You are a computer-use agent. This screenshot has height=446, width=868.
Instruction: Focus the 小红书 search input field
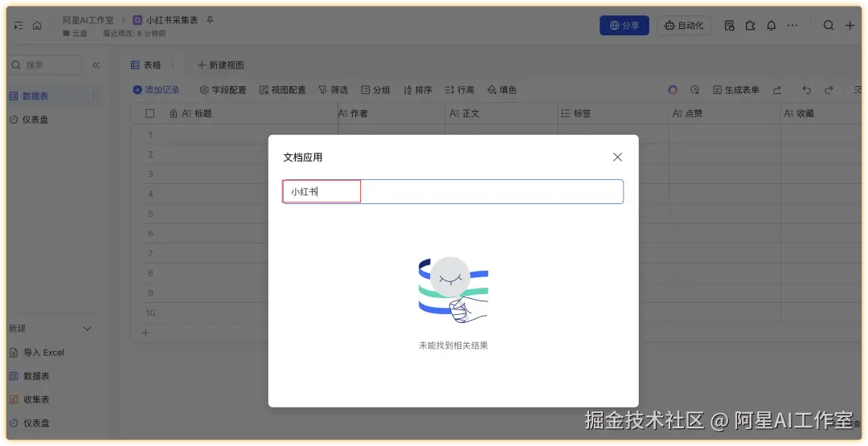point(452,191)
